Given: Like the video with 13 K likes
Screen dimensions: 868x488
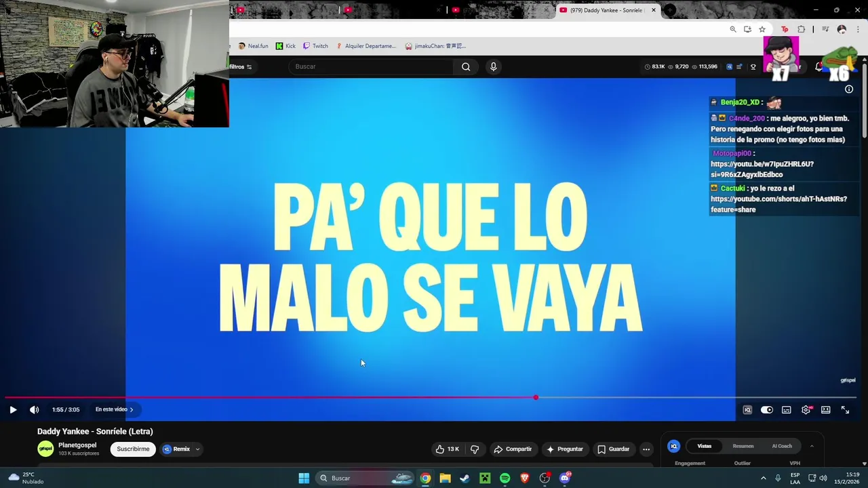Looking at the screenshot, I should 448,449.
